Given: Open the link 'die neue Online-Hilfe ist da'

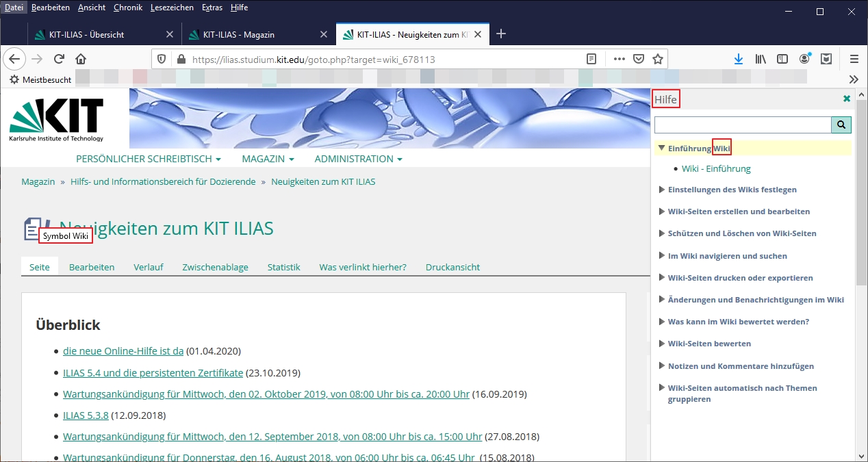Looking at the screenshot, I should point(123,351).
